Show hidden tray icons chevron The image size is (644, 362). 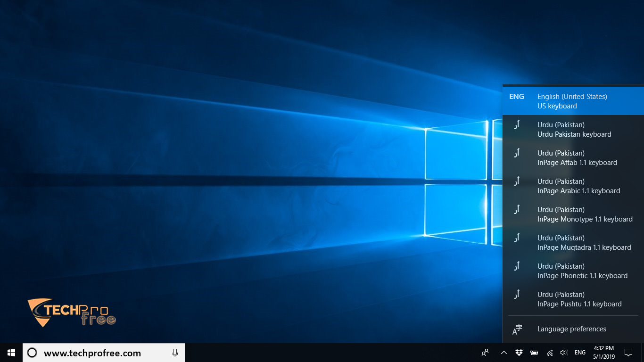click(504, 353)
